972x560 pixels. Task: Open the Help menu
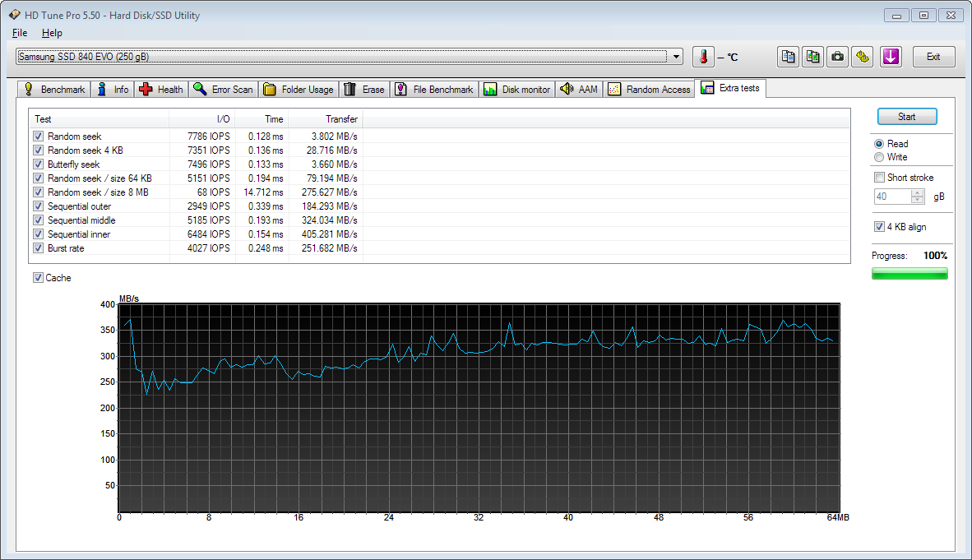[52, 33]
